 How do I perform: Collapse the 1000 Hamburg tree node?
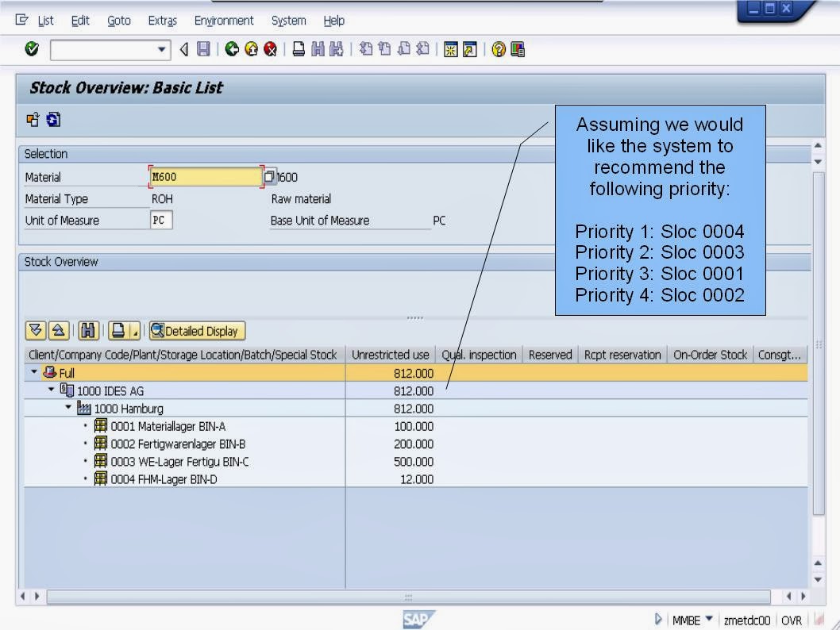pyautogui.click(x=69, y=409)
